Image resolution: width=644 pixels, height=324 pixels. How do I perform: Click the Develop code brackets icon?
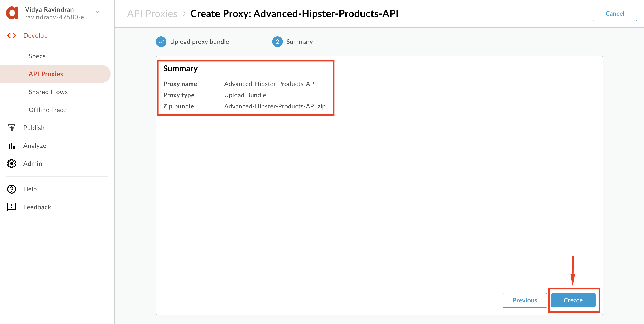[x=11, y=36]
